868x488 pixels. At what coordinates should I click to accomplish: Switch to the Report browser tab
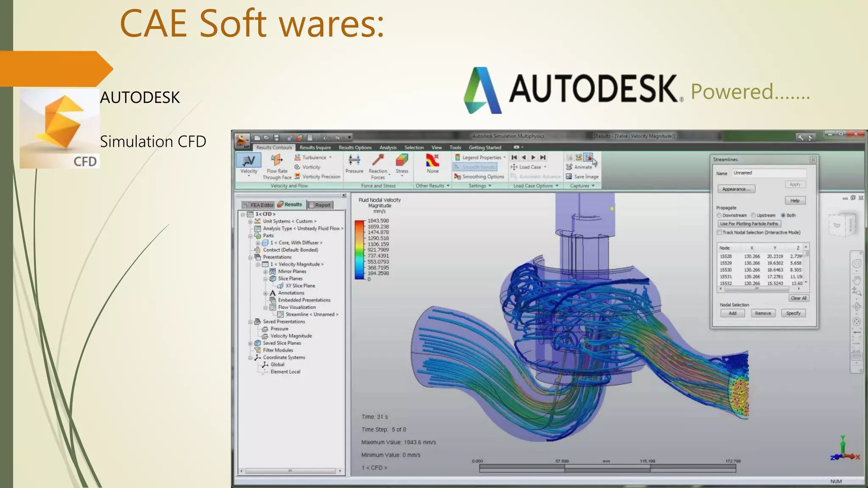(x=320, y=205)
